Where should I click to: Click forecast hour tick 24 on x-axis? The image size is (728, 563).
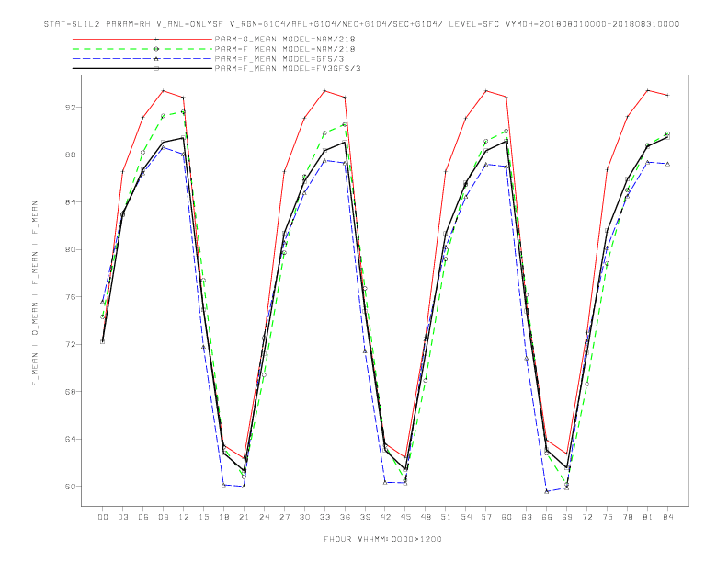(x=264, y=517)
